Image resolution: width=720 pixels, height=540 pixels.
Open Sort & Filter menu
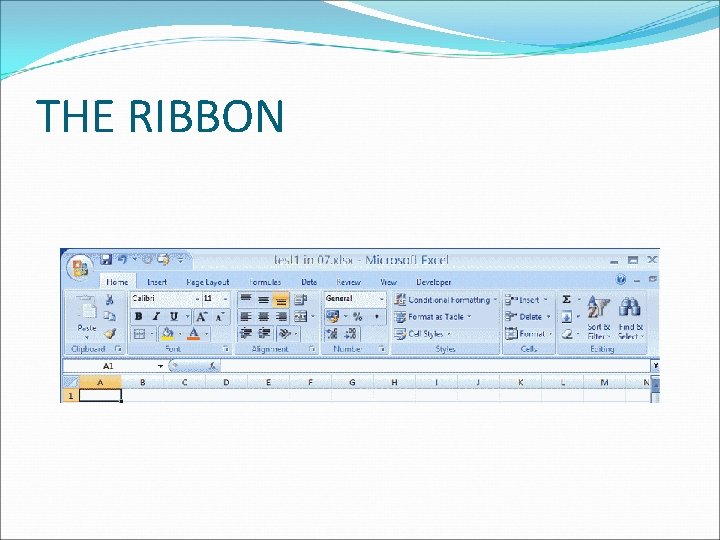[x=598, y=318]
